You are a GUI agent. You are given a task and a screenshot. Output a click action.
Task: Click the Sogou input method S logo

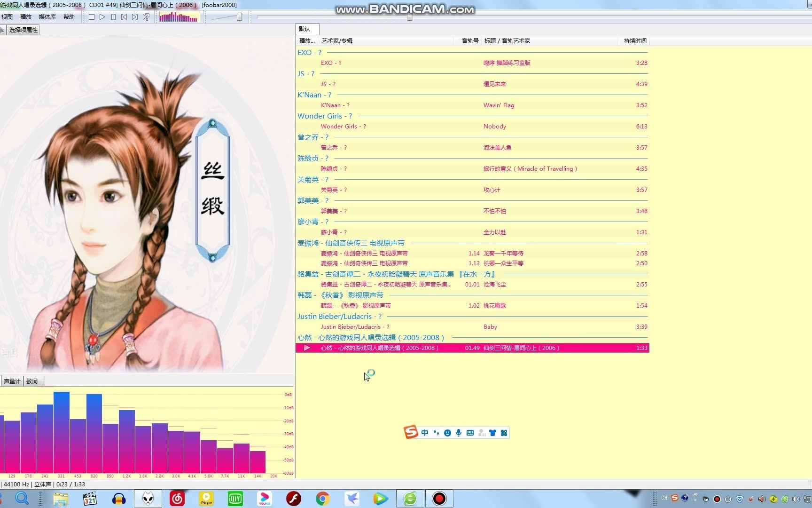[411, 432]
